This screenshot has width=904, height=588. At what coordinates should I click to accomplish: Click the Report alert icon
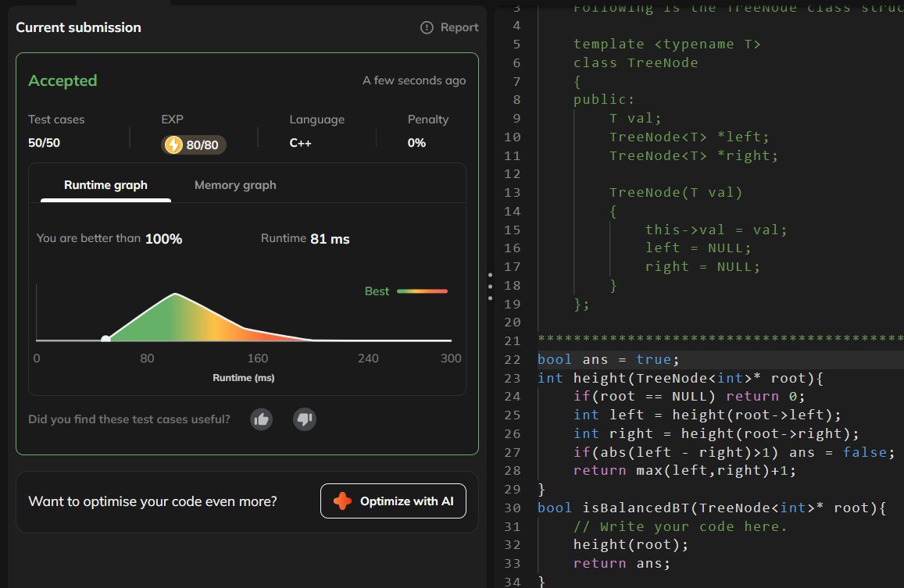tap(427, 27)
